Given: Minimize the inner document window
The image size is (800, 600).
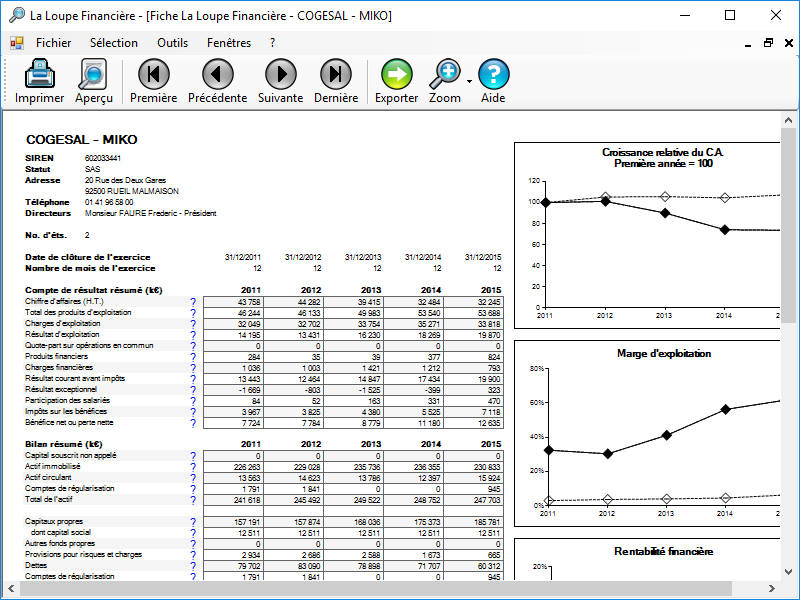Looking at the screenshot, I should (x=748, y=43).
